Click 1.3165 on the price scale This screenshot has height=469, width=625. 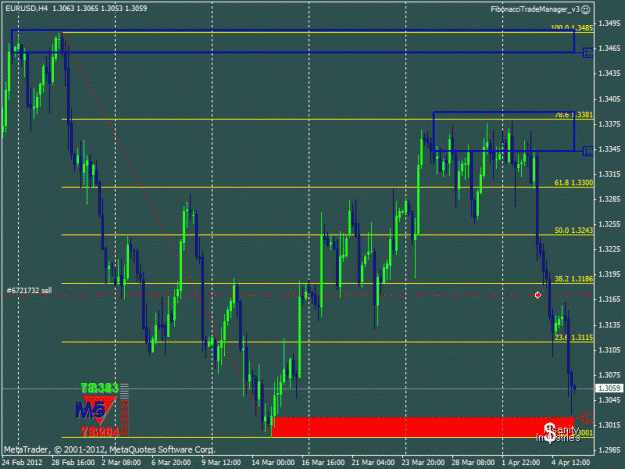610,299
